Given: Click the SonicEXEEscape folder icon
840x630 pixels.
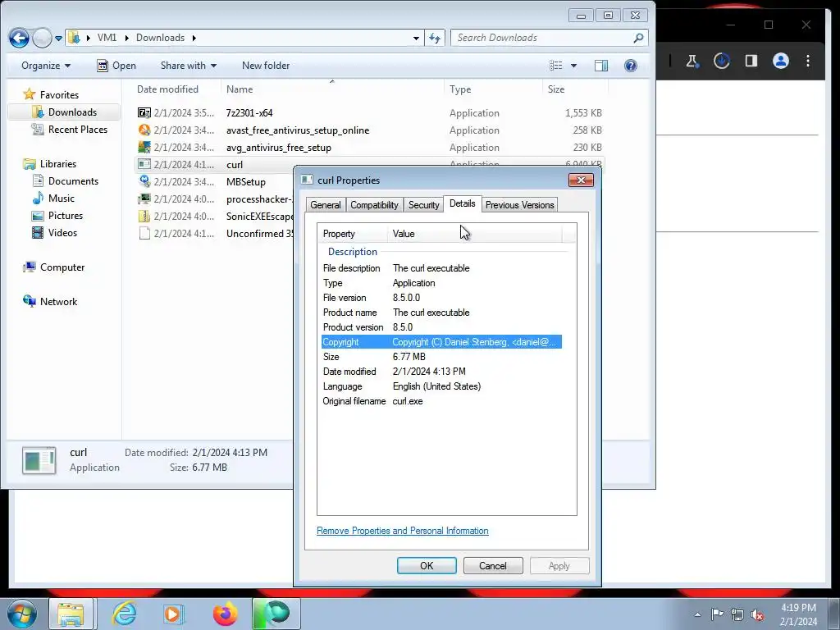Looking at the screenshot, I should pyautogui.click(x=144, y=216).
